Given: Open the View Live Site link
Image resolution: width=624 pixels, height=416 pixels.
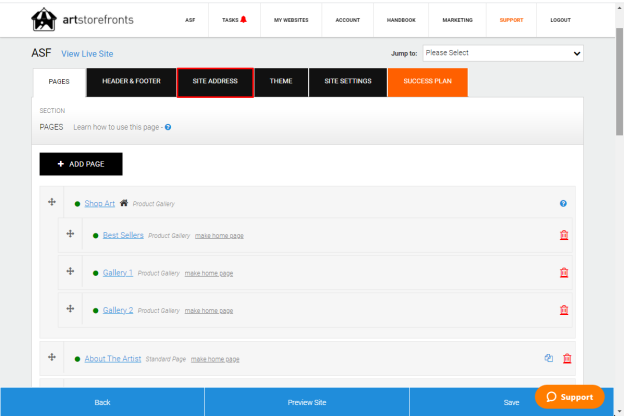Looking at the screenshot, I should (x=87, y=54).
